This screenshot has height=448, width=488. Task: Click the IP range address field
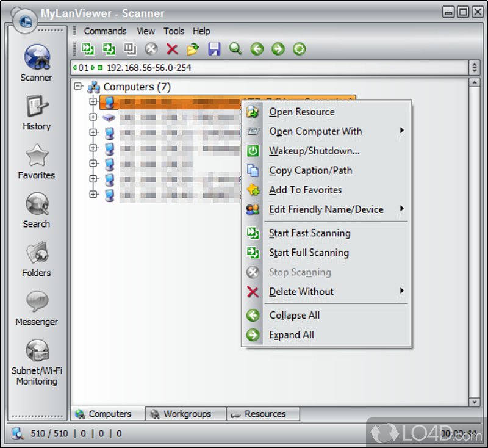pos(268,68)
